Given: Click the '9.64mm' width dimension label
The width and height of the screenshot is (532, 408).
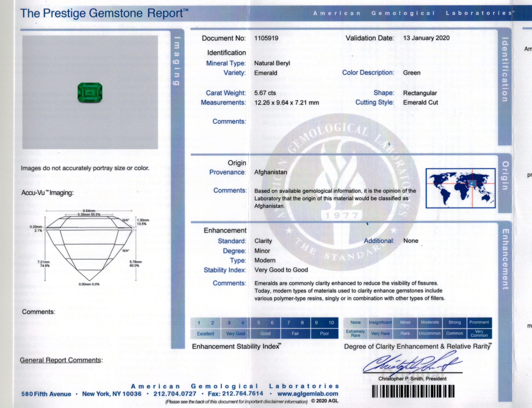Looking at the screenshot, I should point(89,211).
